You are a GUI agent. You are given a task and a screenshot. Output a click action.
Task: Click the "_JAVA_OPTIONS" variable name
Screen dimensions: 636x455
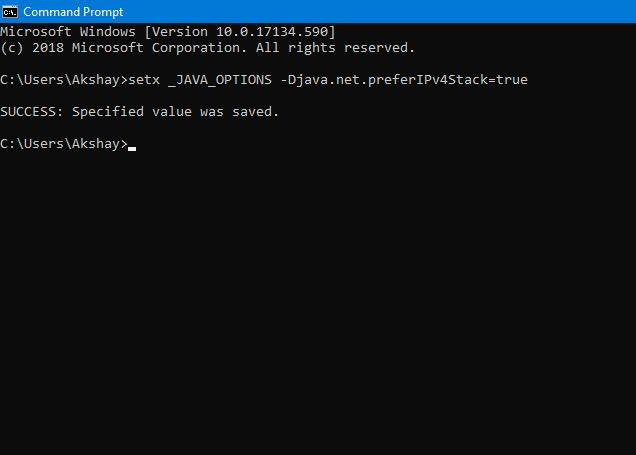point(220,80)
